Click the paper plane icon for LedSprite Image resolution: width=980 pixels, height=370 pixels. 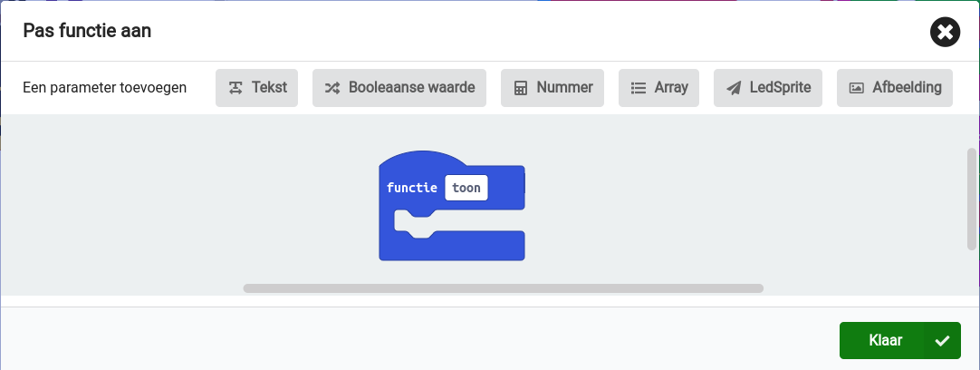point(734,88)
